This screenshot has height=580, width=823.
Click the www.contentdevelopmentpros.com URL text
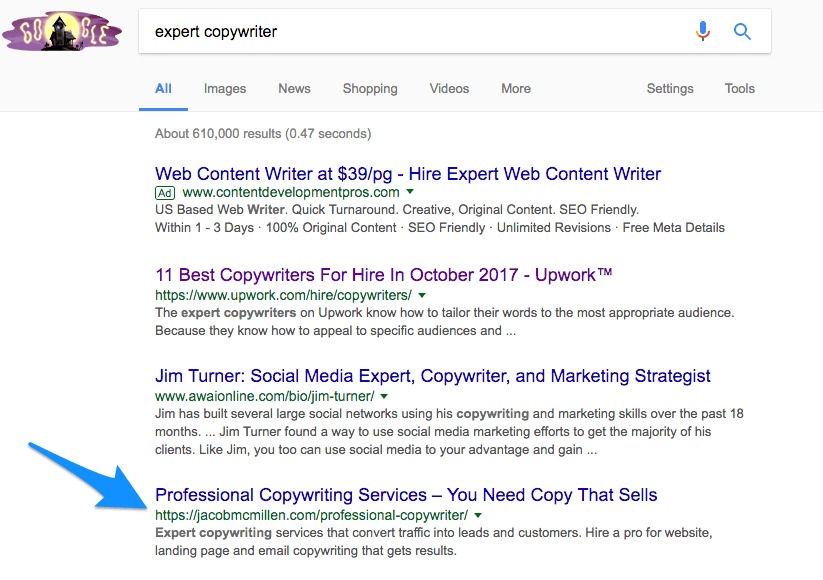(291, 192)
